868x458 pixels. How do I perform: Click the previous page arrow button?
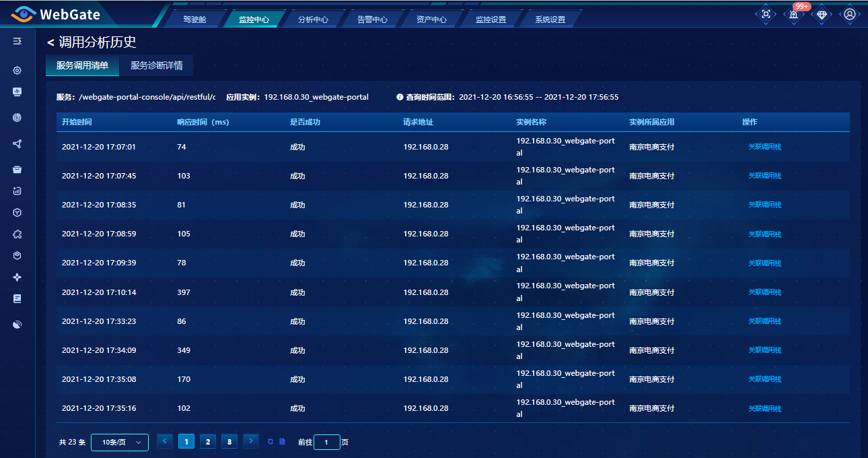(x=165, y=442)
